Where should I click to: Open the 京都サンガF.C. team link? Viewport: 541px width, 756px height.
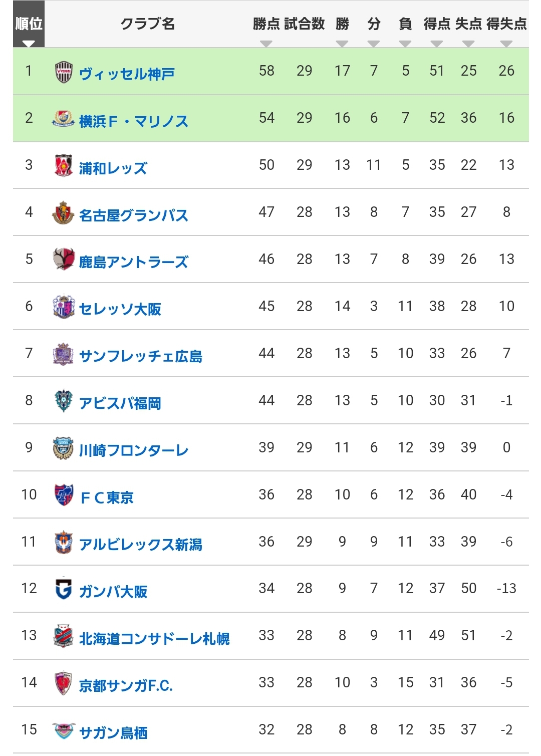(x=126, y=686)
